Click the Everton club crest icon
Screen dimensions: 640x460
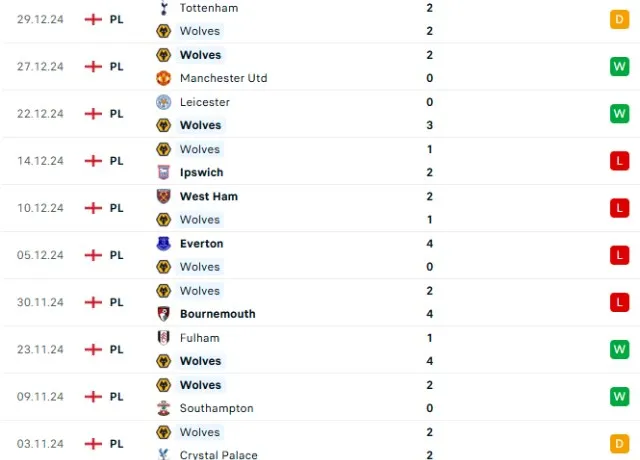[163, 243]
